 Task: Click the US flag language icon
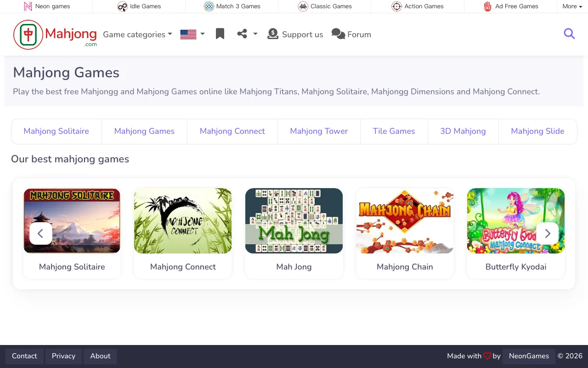[x=188, y=34]
